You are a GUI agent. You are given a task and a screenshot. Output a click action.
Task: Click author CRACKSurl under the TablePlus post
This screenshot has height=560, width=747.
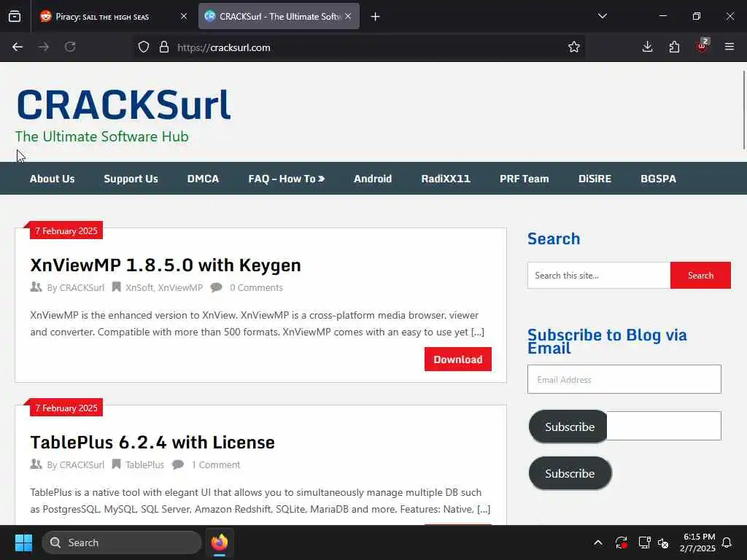point(82,464)
